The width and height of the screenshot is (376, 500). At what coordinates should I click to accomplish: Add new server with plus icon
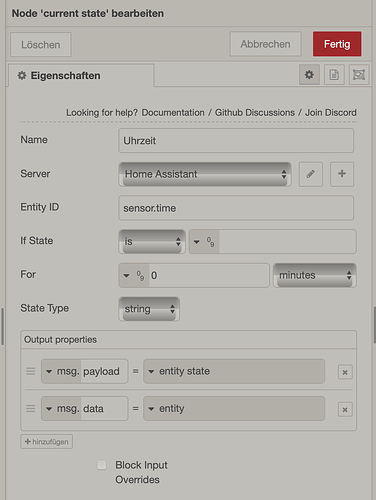coord(342,174)
